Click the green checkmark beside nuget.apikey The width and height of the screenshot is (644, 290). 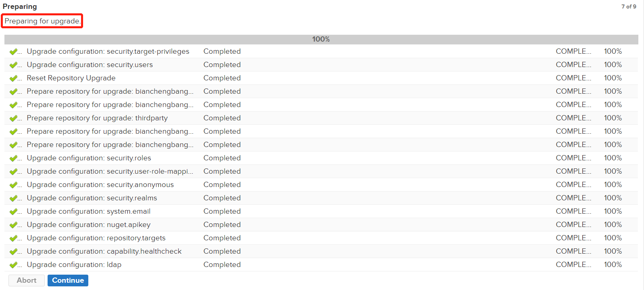click(x=13, y=225)
